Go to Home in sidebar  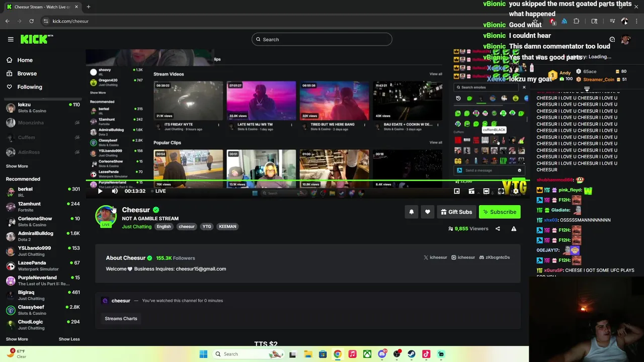pyautogui.click(x=25, y=60)
